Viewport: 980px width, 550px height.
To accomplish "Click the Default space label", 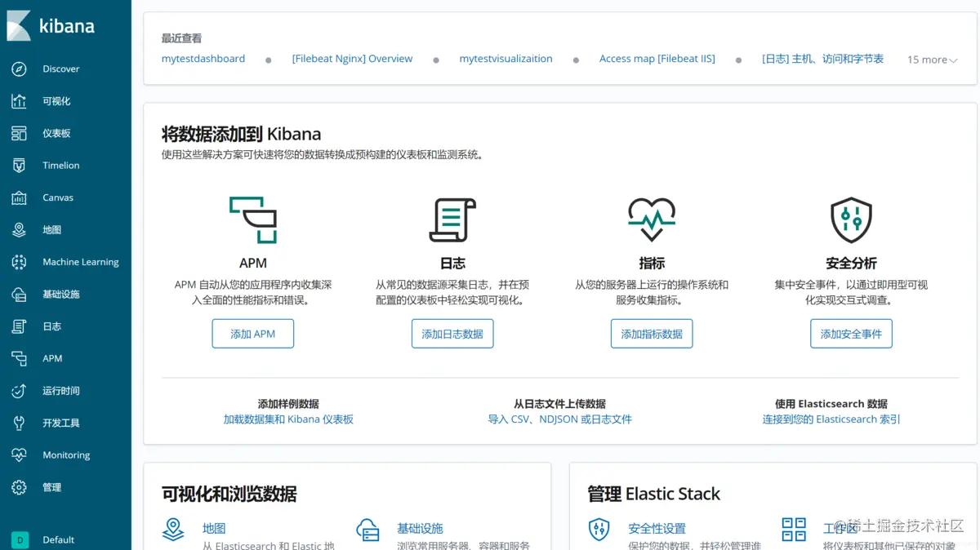I will pyautogui.click(x=59, y=539).
